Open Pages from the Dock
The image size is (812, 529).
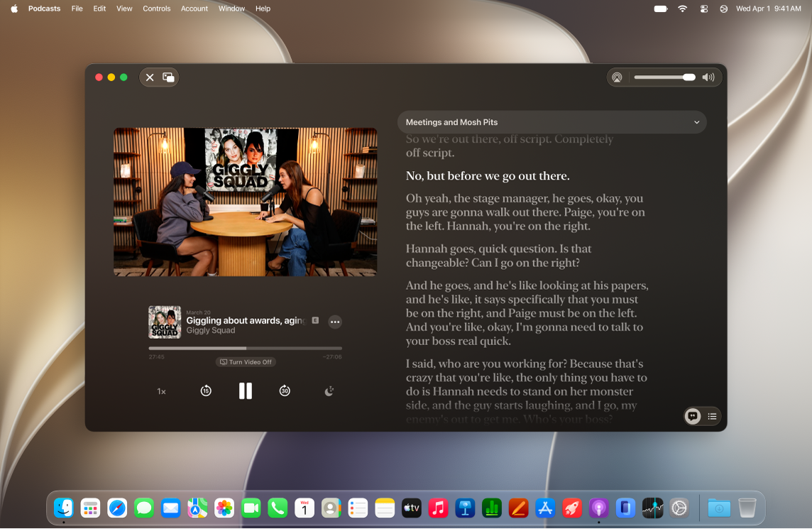click(518, 508)
